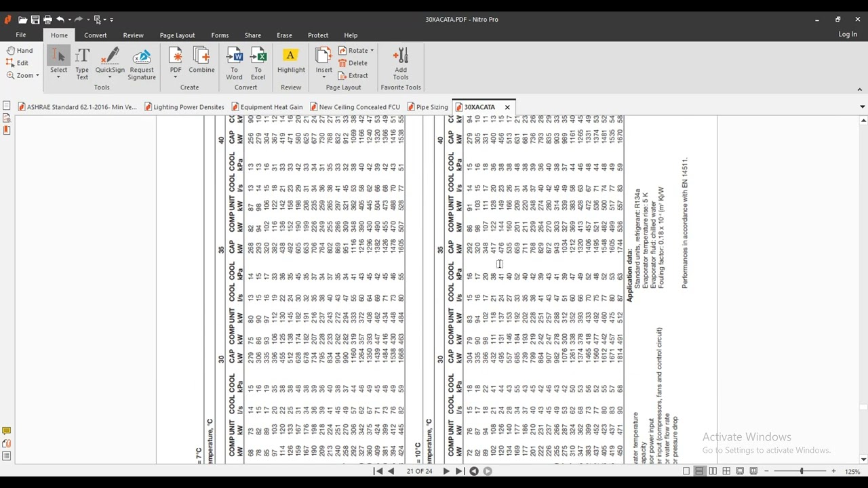
Task: Go to the previous page
Action: coord(391,471)
